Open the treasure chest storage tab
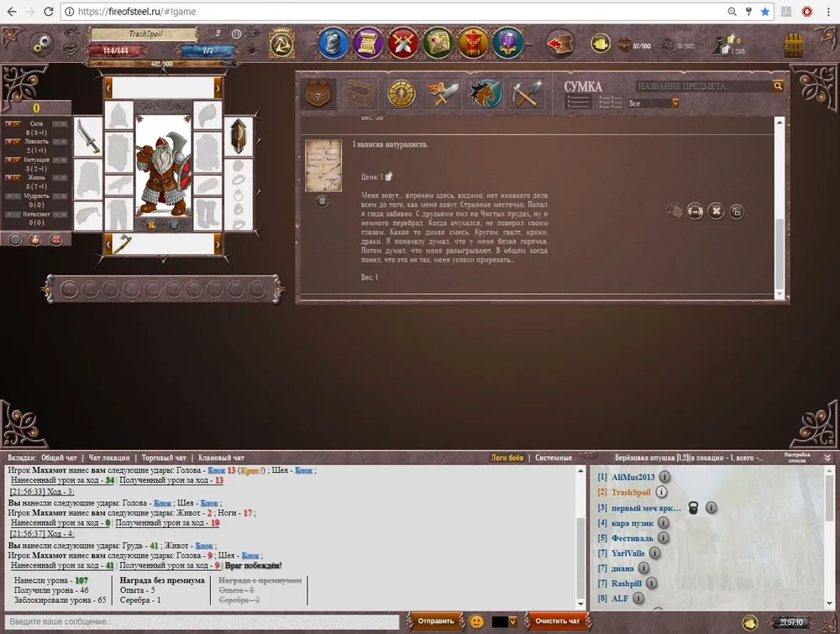The width and height of the screenshot is (840, 634). [x=358, y=93]
